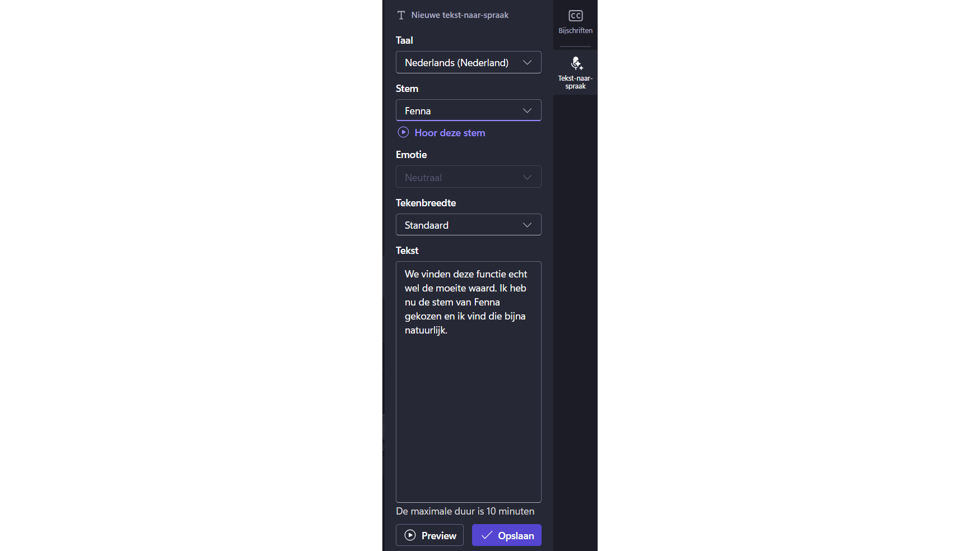Click the chevron in the Tekenbreedte field
The width and height of the screenshot is (980, 551).
527,225
